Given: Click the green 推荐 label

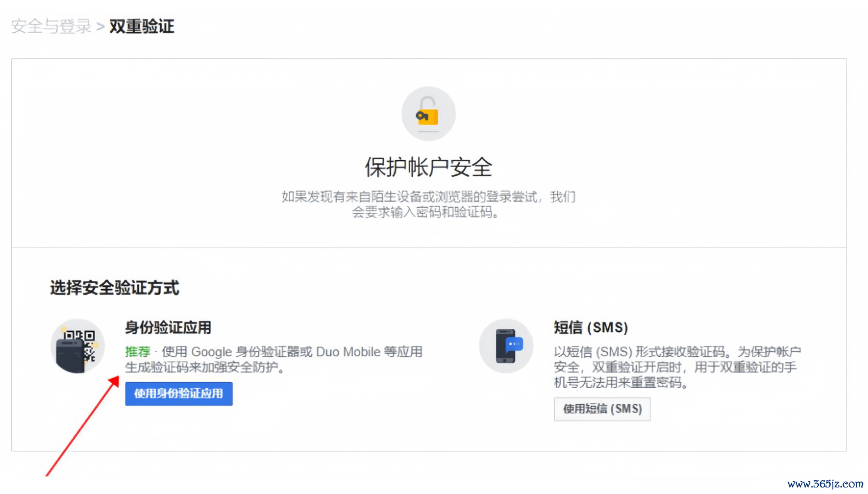Looking at the screenshot, I should pyautogui.click(x=138, y=352).
